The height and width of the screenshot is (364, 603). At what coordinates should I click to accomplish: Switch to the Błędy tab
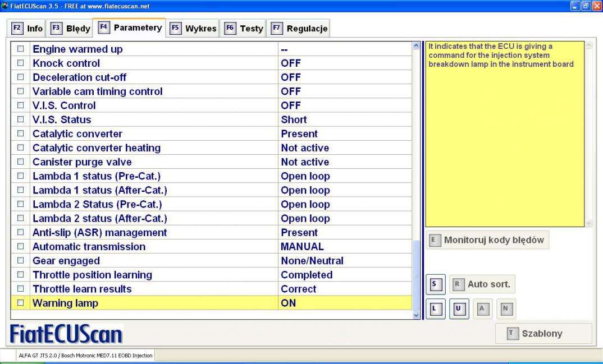click(x=70, y=29)
